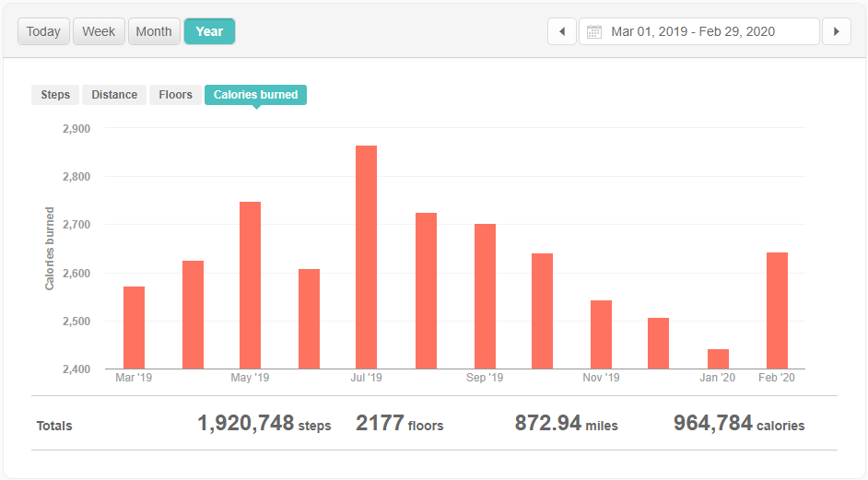The image size is (868, 480).
Task: Click the January 2020 bar
Action: tap(718, 359)
